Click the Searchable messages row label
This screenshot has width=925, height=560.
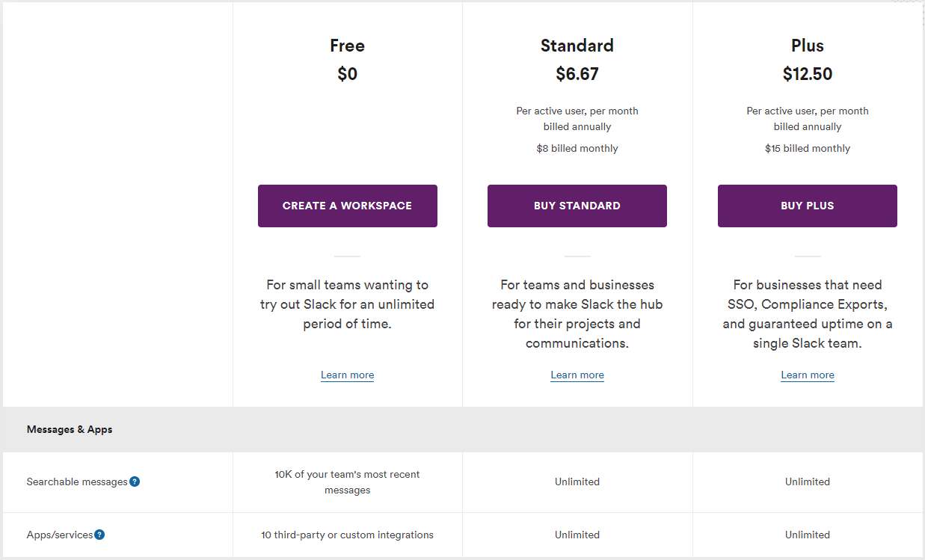pyautogui.click(x=77, y=482)
